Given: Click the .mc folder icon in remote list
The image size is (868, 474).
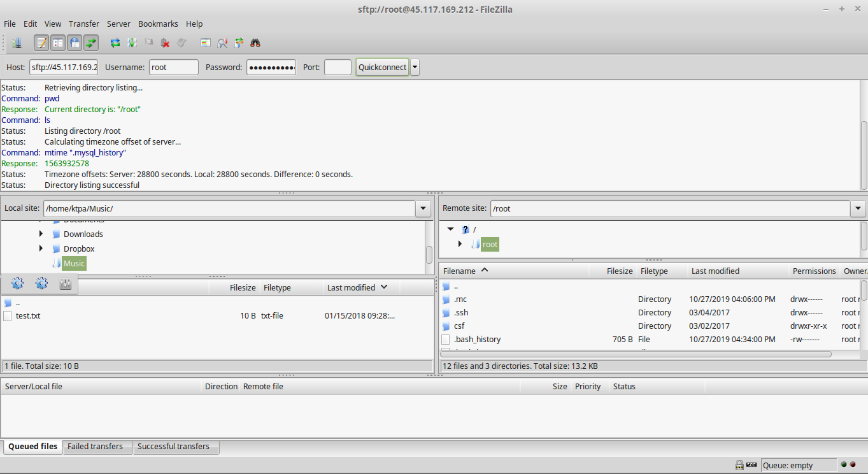Looking at the screenshot, I should (446, 299).
